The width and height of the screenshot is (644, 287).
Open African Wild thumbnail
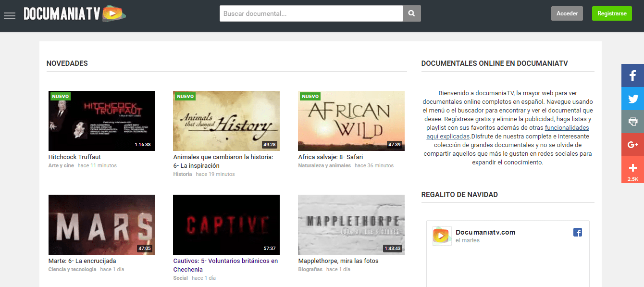[x=351, y=121]
